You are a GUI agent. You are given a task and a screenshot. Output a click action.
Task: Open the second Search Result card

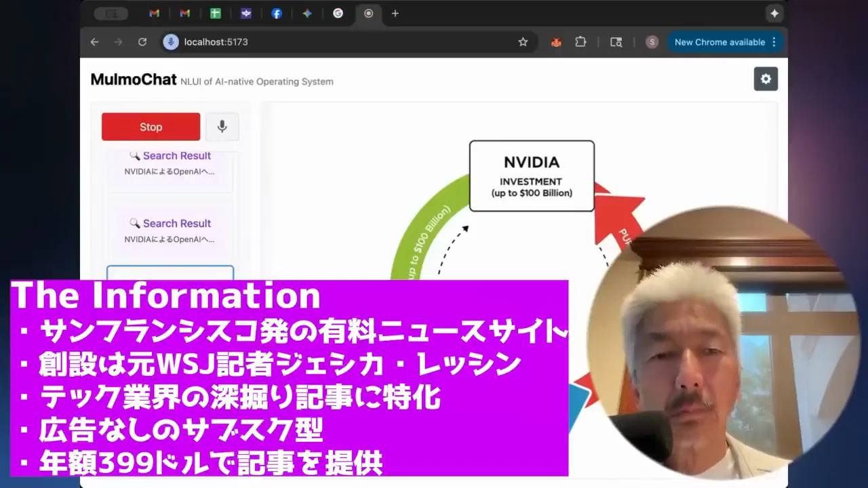coord(170,230)
